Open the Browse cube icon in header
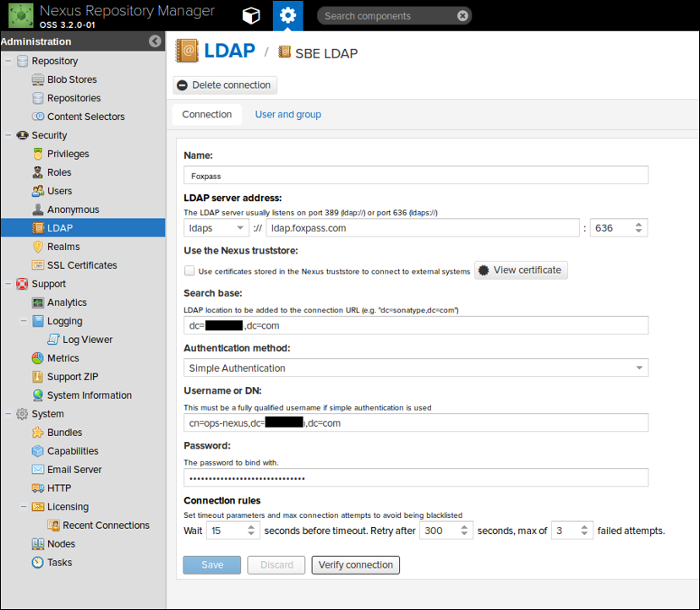This screenshot has height=610, width=700. pyautogui.click(x=251, y=16)
